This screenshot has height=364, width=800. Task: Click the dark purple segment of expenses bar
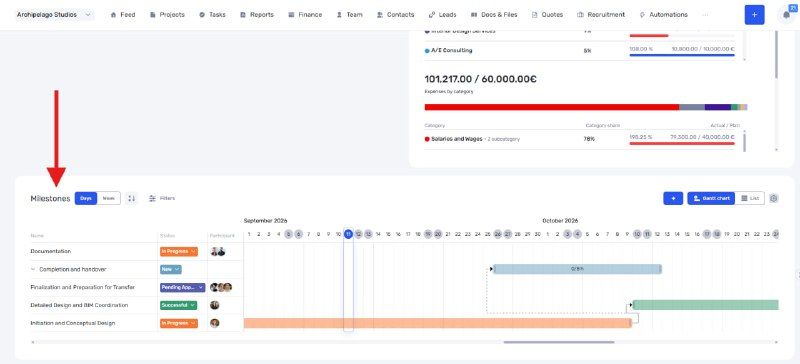click(x=718, y=107)
